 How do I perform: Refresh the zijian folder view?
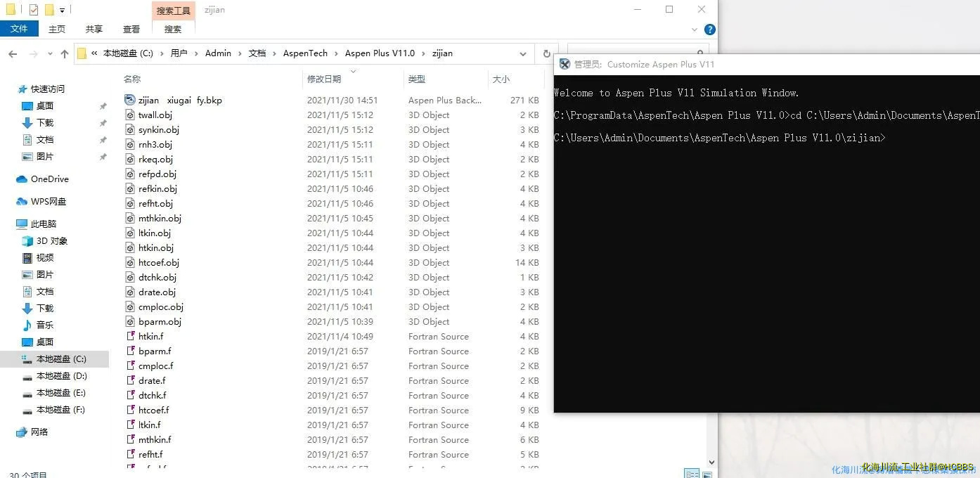tap(546, 53)
